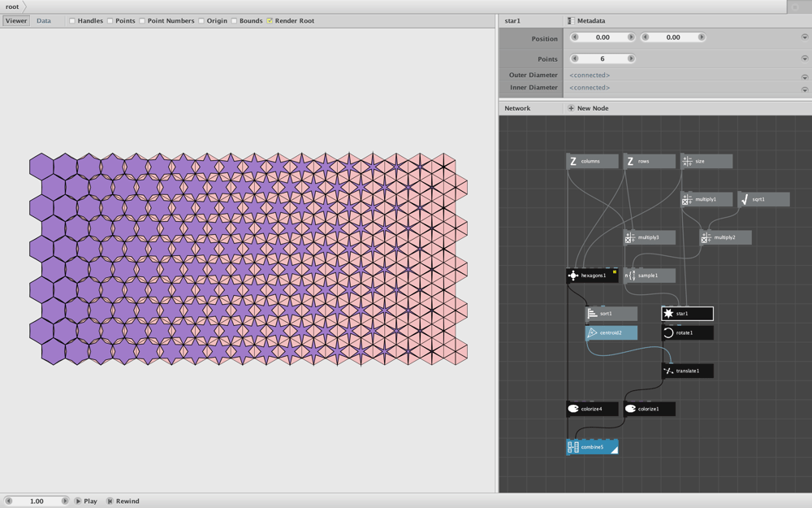Click the root breadcrumb tab

click(x=12, y=7)
